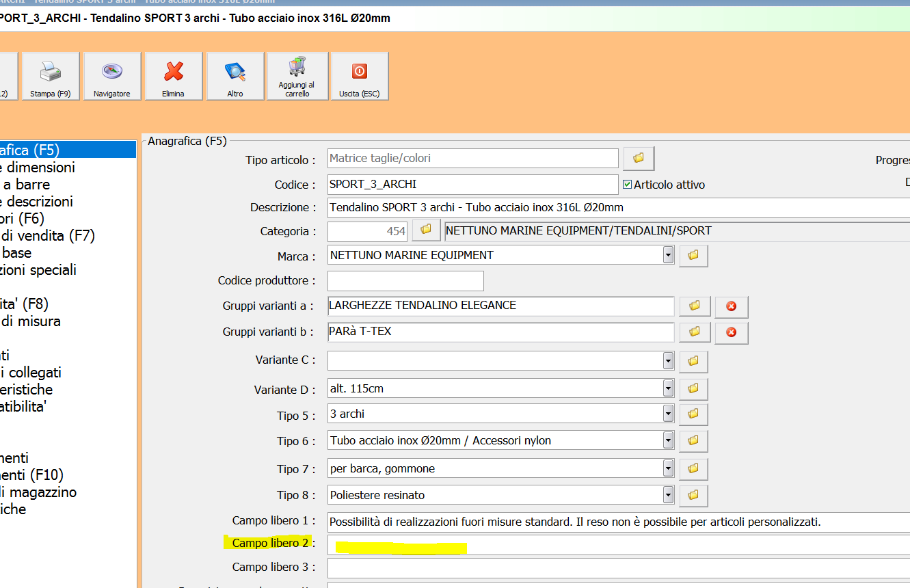Expand the Tipo 7 dropdown
The height and width of the screenshot is (588, 910).
coord(668,468)
